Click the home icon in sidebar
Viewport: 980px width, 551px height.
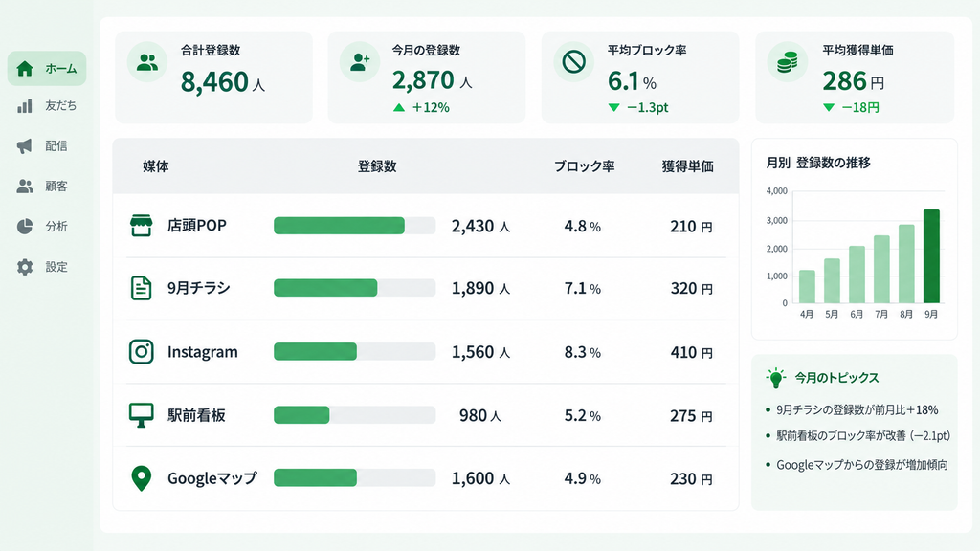[24, 68]
